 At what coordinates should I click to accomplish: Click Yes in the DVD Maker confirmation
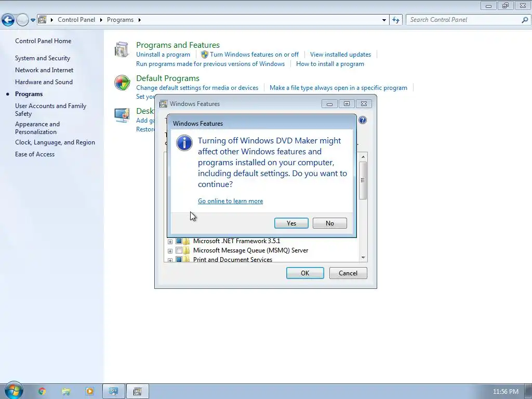click(291, 223)
